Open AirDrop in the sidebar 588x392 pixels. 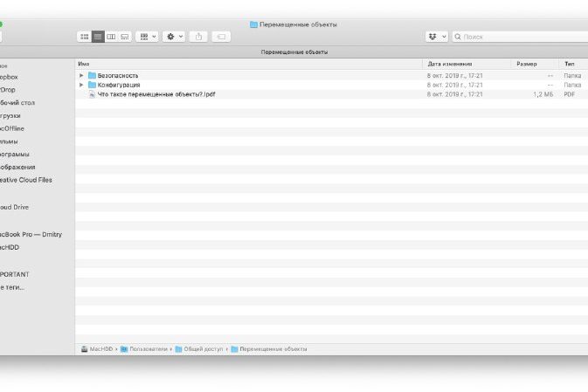click(x=8, y=90)
